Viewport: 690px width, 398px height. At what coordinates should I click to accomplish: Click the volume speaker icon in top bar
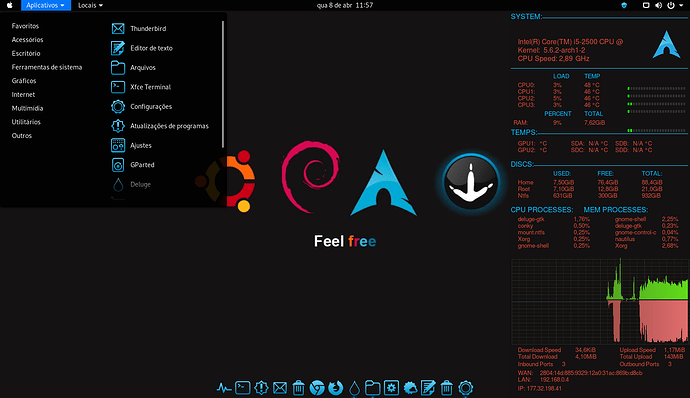[658, 5]
